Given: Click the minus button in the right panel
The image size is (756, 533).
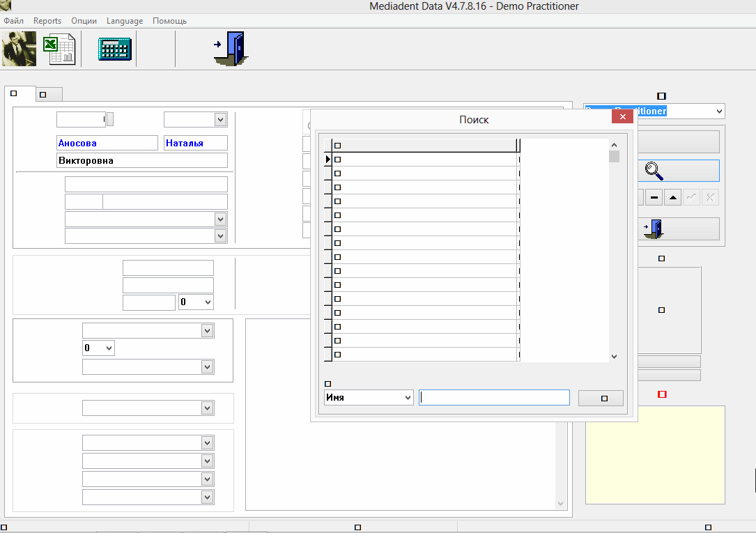Looking at the screenshot, I should tap(654, 197).
